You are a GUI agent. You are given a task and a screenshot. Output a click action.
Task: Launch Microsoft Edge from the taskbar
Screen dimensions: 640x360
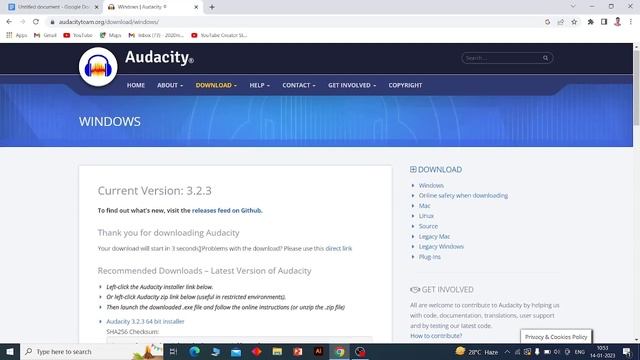194,351
